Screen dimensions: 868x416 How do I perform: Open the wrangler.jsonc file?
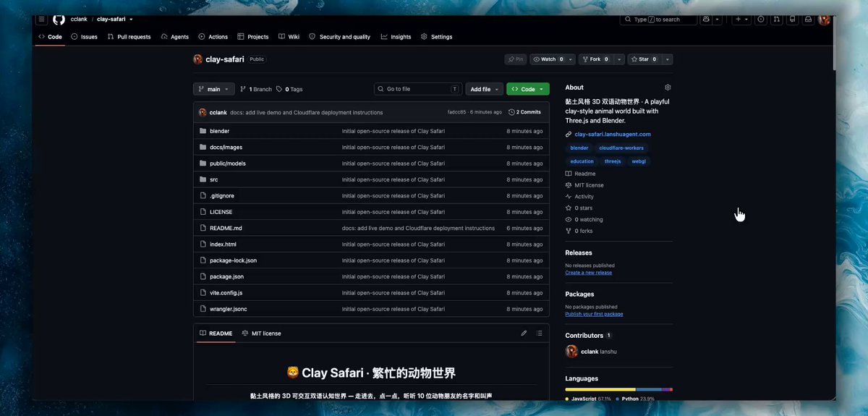point(228,309)
